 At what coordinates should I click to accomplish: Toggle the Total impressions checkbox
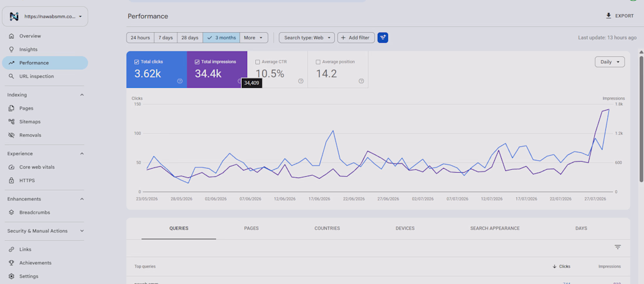click(x=197, y=62)
